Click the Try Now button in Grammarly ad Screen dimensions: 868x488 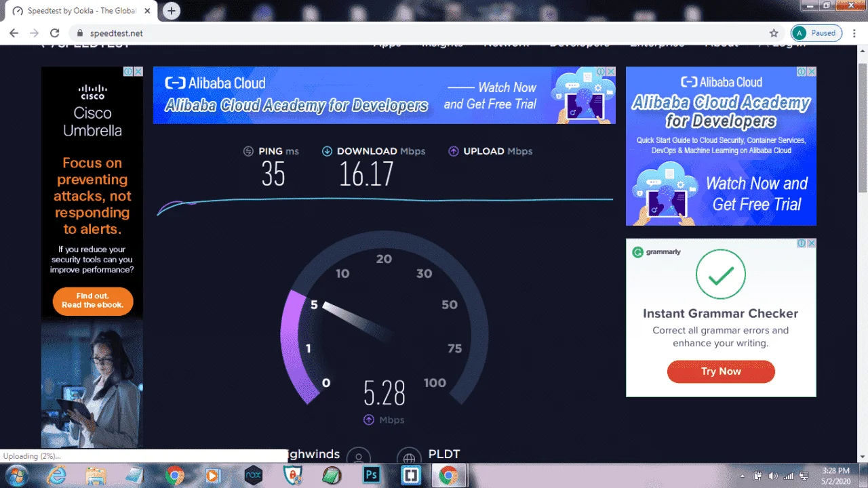pyautogui.click(x=721, y=371)
